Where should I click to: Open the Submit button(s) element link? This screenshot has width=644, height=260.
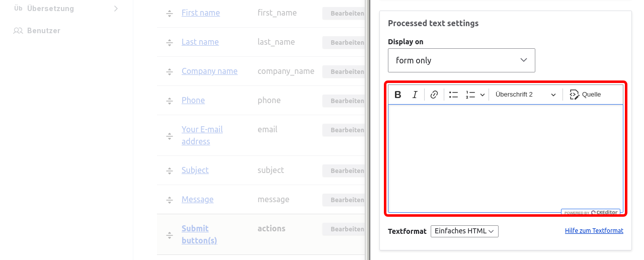(x=199, y=234)
